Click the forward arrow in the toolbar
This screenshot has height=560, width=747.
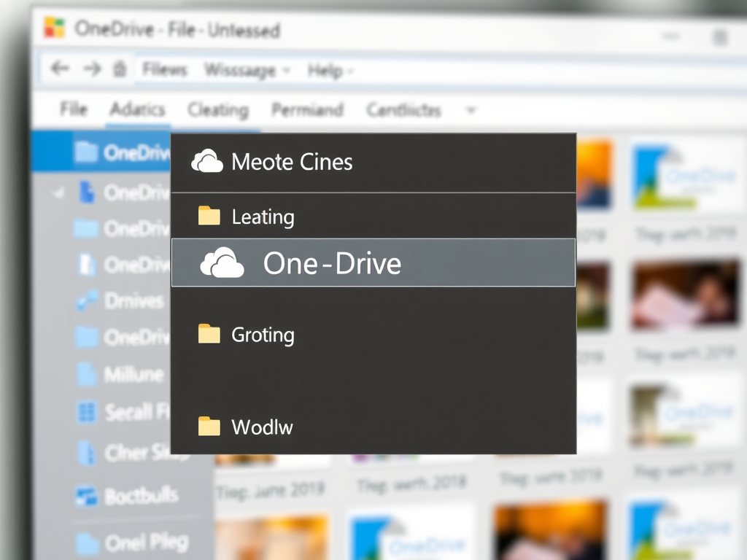click(92, 69)
